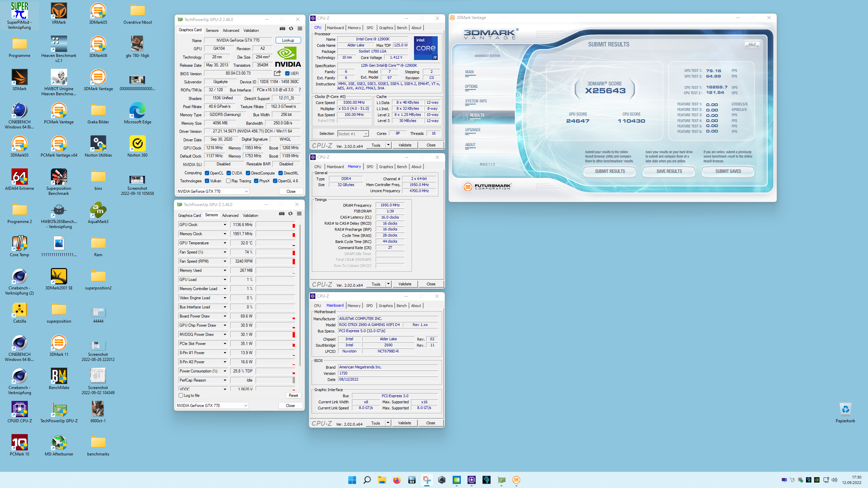This screenshot has height=488, width=868.
Task: Open SuperPiMod desktop shortcut
Action: click(19, 16)
